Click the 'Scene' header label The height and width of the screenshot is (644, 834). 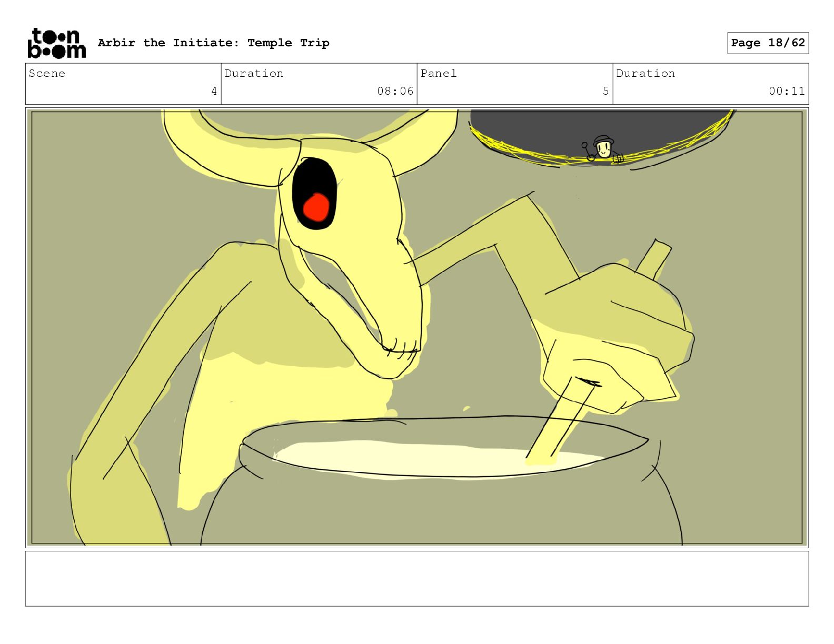click(47, 73)
